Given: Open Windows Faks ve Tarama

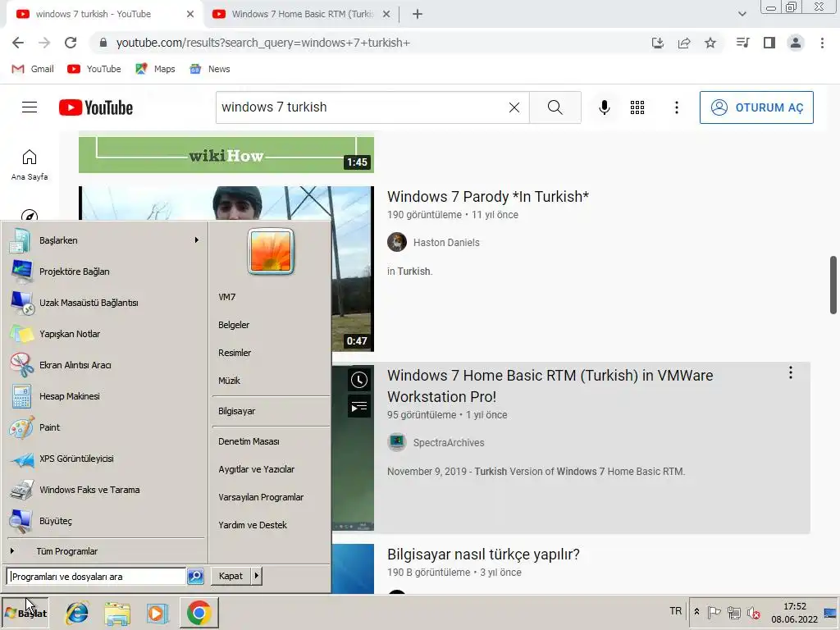Looking at the screenshot, I should 106,490.
